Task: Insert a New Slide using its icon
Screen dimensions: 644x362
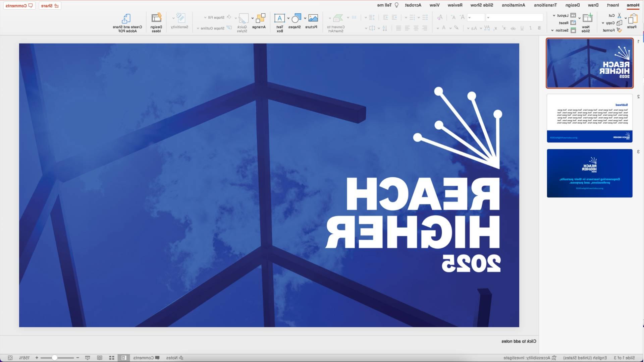Action: pyautogui.click(x=588, y=18)
